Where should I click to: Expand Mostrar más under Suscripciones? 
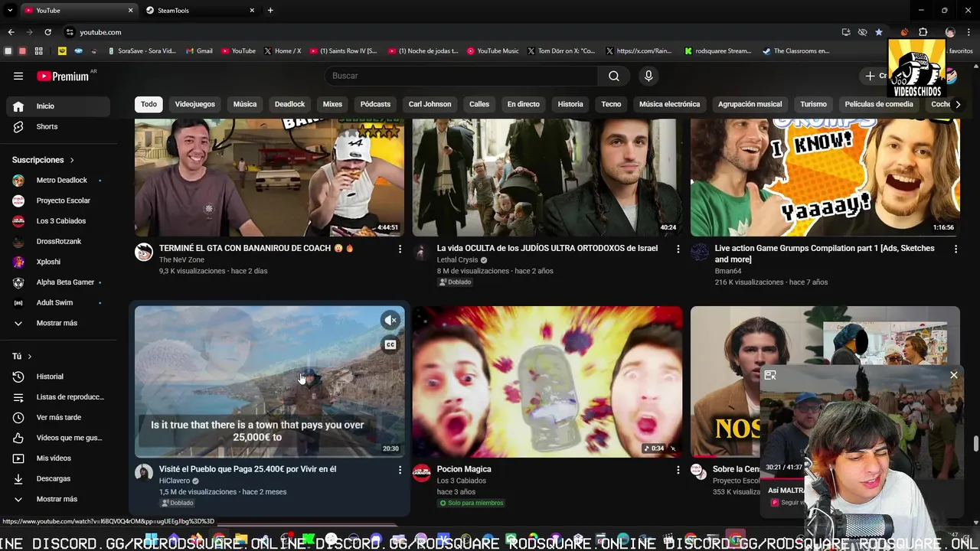click(57, 323)
